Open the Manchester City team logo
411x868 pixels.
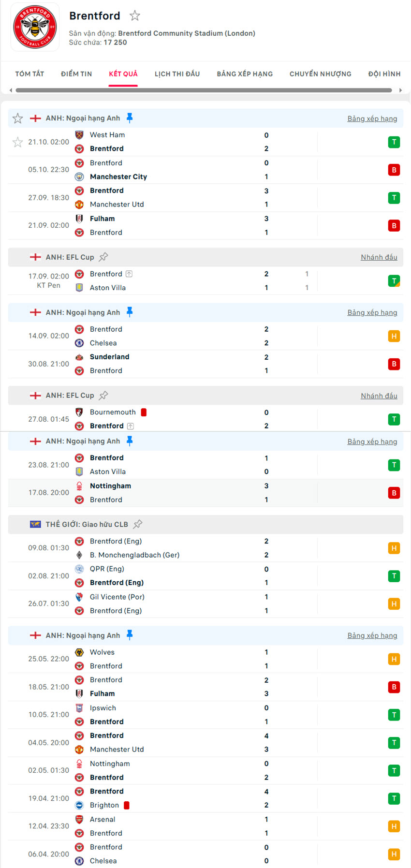pyautogui.click(x=79, y=177)
